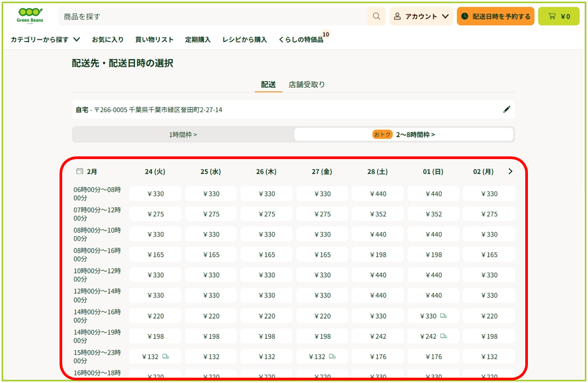This screenshot has width=588, height=383.
Task: Choose ¥352 slot on 28(土) 07時–12時
Action: (x=378, y=214)
